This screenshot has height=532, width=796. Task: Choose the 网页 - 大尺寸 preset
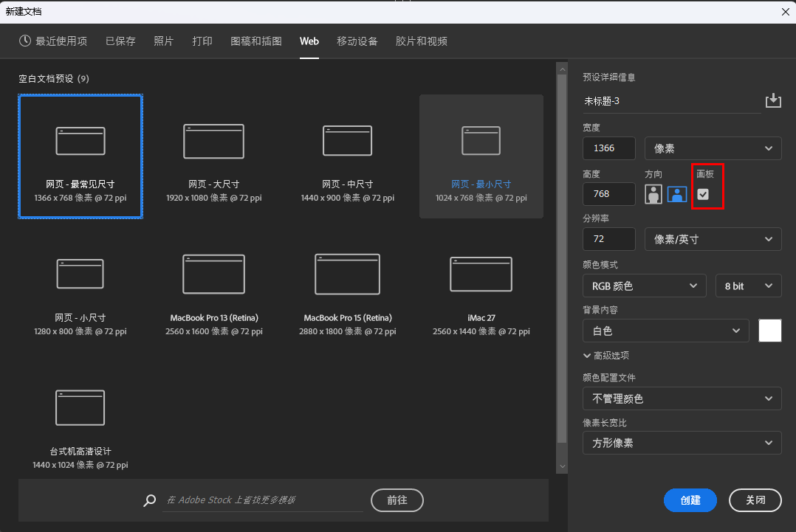(213, 156)
